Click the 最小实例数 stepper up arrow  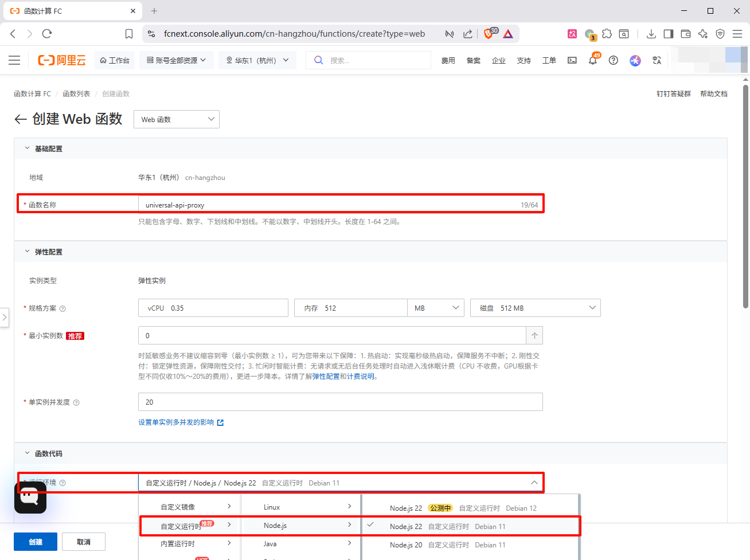(534, 335)
